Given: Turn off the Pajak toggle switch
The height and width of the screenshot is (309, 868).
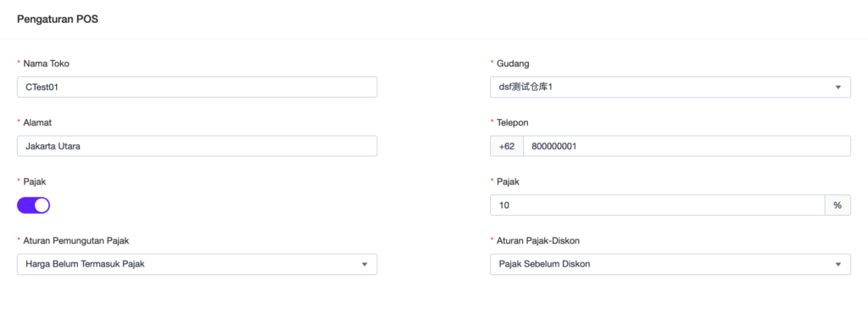Looking at the screenshot, I should click(34, 205).
